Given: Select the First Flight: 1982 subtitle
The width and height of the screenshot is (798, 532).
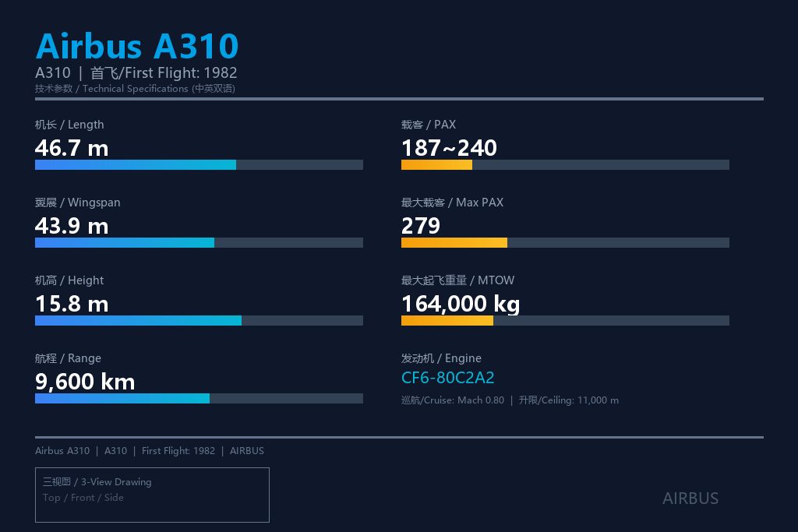Looking at the screenshot, I should pyautogui.click(x=136, y=72).
